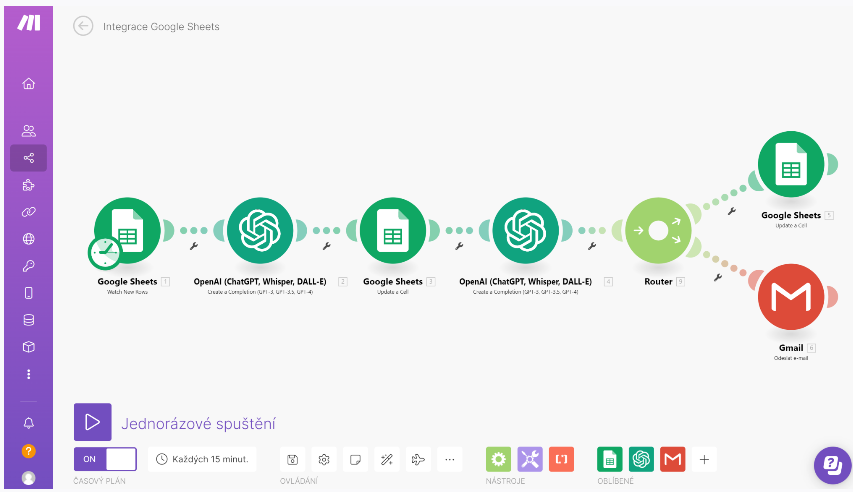853x492 pixels.
Task: Open Notes icon in controls
Action: point(355,459)
